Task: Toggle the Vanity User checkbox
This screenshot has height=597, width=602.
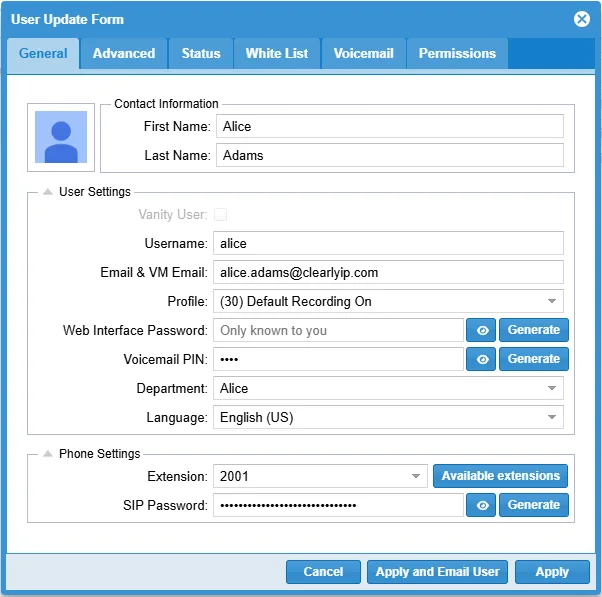Action: pos(220,214)
